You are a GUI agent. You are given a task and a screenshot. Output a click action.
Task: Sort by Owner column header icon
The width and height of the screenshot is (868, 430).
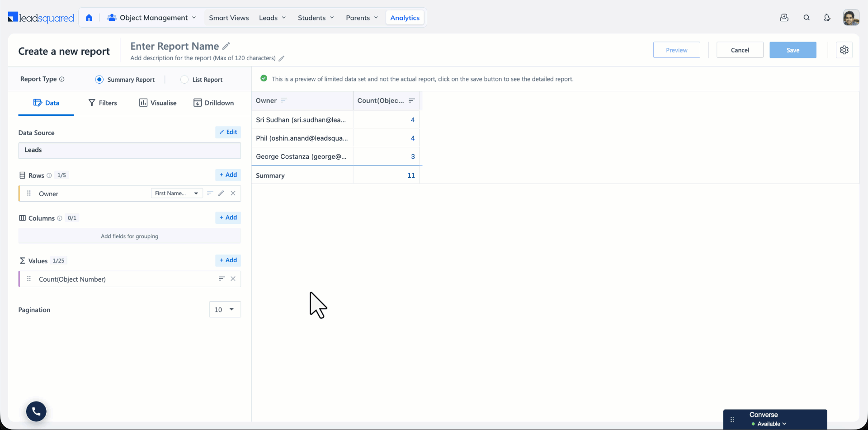click(283, 100)
